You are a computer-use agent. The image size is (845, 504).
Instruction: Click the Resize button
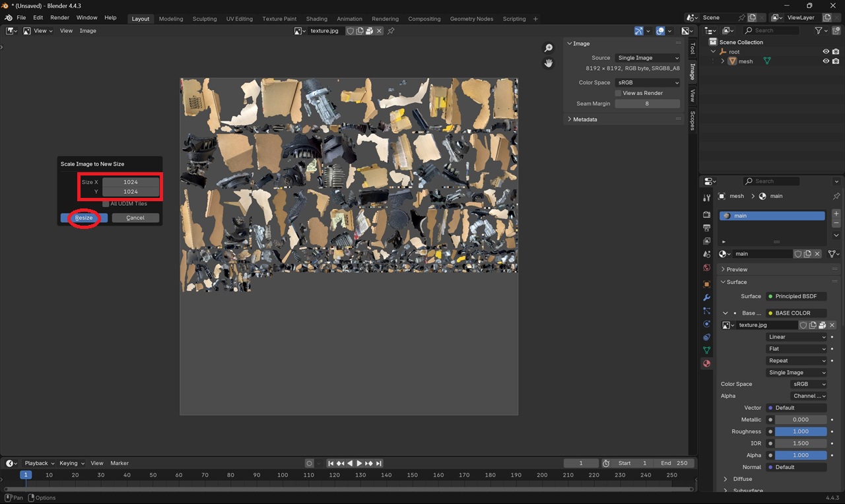[84, 218]
